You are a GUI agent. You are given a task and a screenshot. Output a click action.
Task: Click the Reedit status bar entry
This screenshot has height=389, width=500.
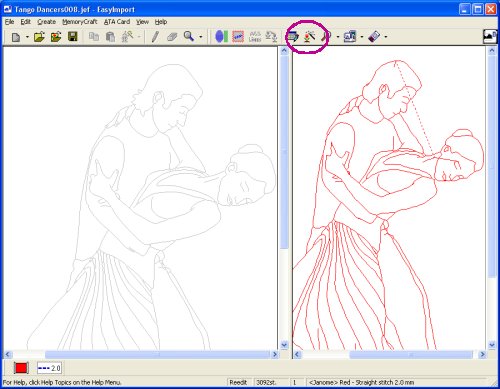point(239,382)
